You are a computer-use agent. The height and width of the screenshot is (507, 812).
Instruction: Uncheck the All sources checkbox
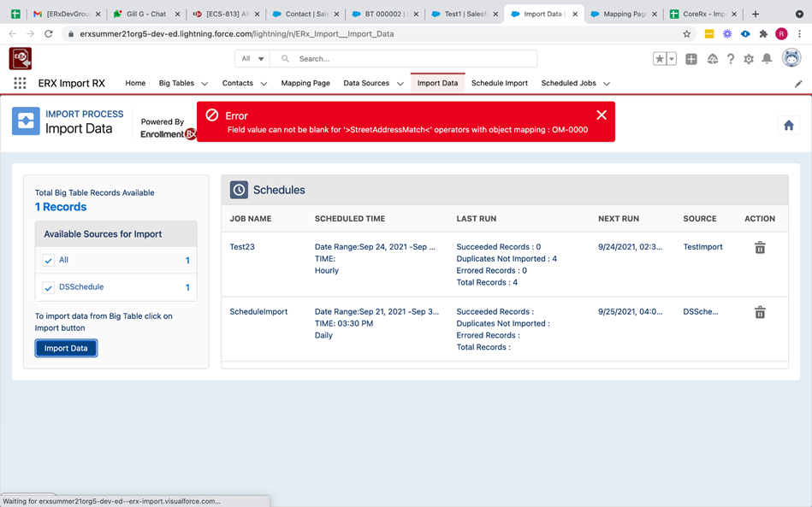point(49,261)
